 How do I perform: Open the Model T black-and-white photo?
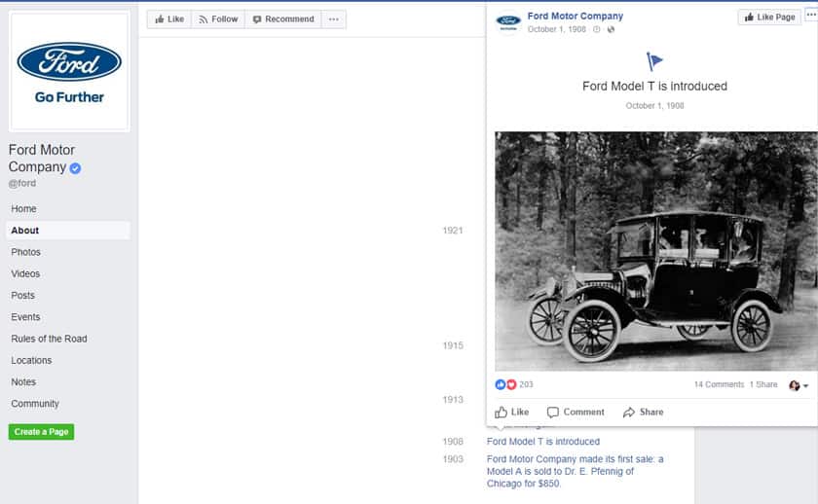pyautogui.click(x=656, y=251)
